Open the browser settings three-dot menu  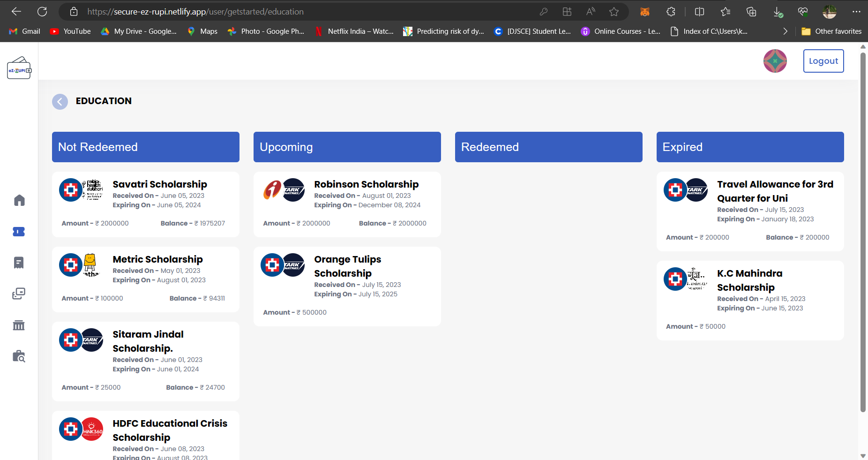[x=856, y=11]
